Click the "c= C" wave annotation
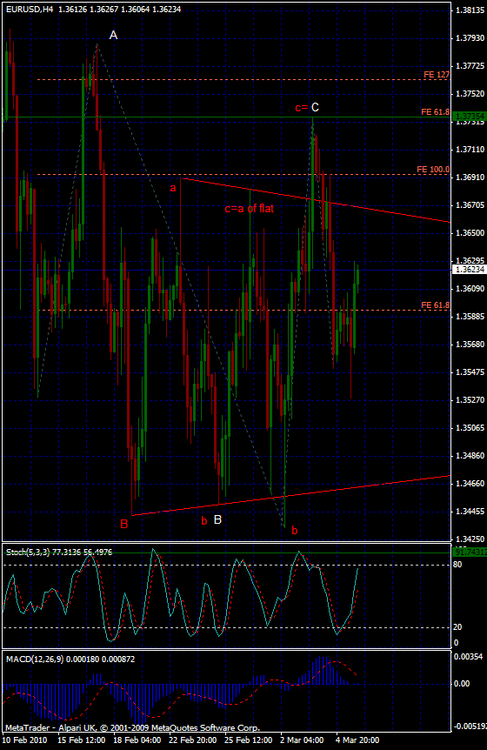Screen dimensions: 487x750 pyautogui.click(x=307, y=108)
